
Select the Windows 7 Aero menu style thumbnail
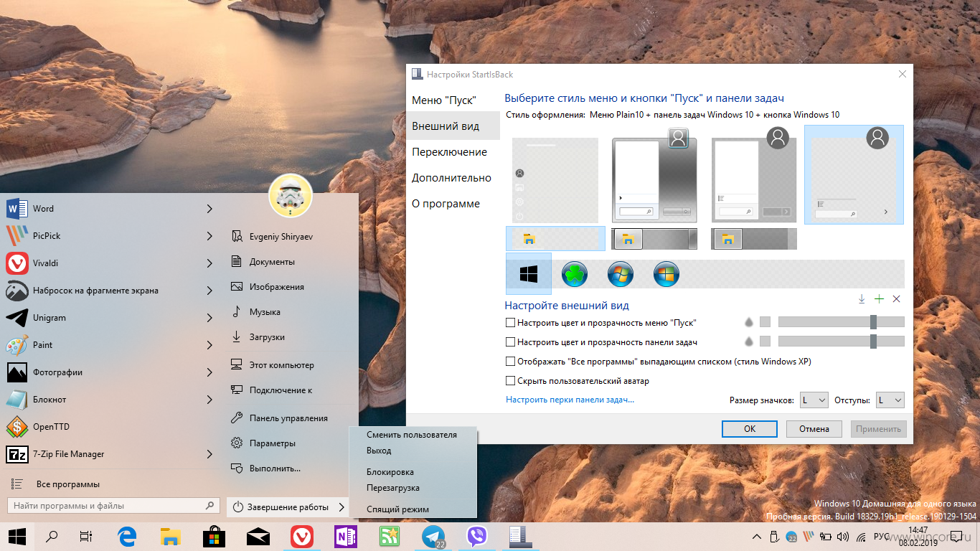[x=655, y=175]
